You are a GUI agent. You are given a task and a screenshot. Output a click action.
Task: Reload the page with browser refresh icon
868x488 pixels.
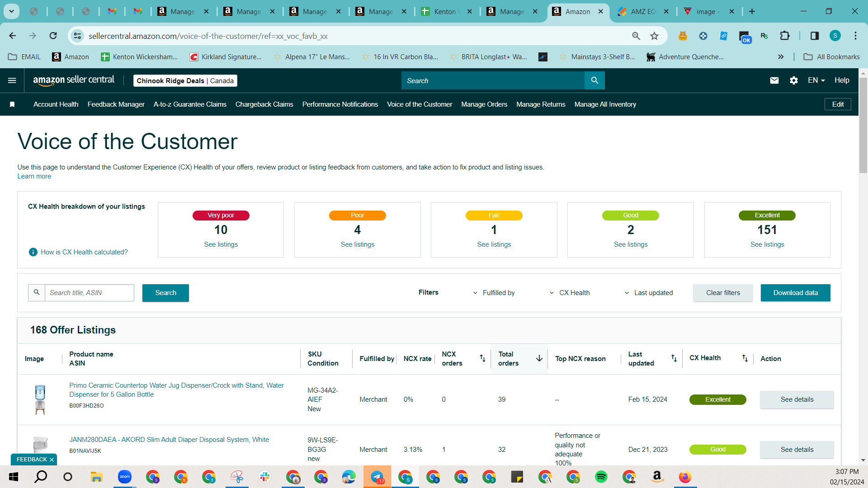pos(53,36)
